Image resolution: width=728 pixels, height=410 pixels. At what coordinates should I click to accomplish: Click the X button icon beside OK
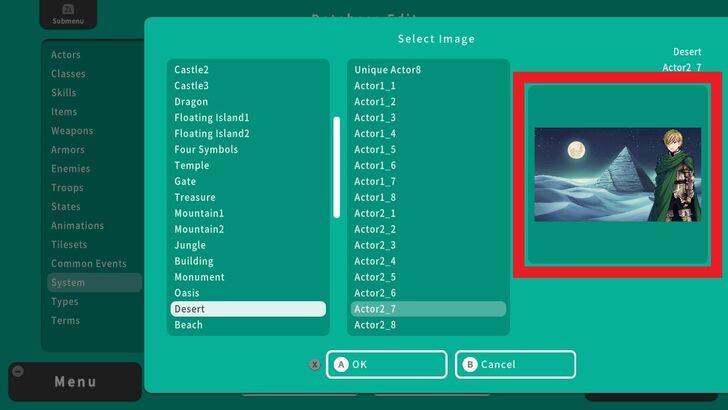coord(315,364)
